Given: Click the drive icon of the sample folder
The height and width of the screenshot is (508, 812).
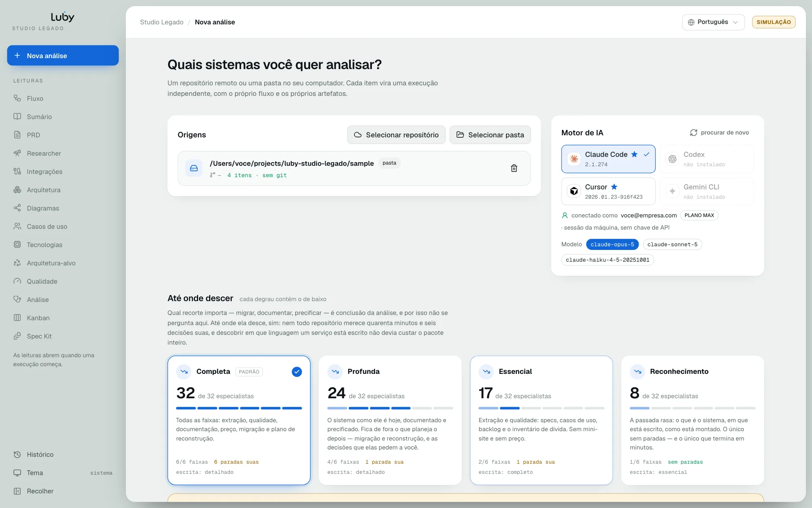Looking at the screenshot, I should 194,168.
